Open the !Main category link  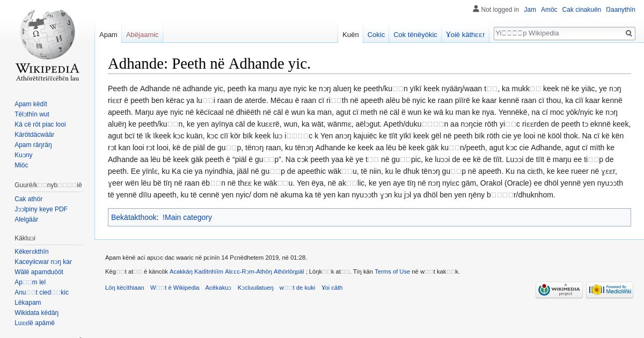(187, 217)
